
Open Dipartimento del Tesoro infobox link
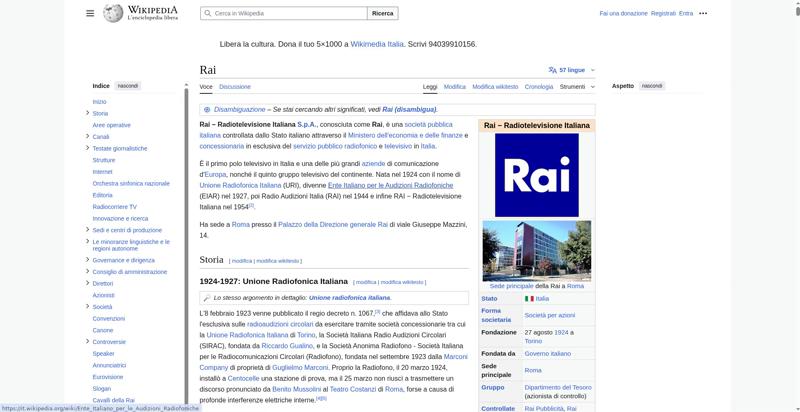click(558, 388)
